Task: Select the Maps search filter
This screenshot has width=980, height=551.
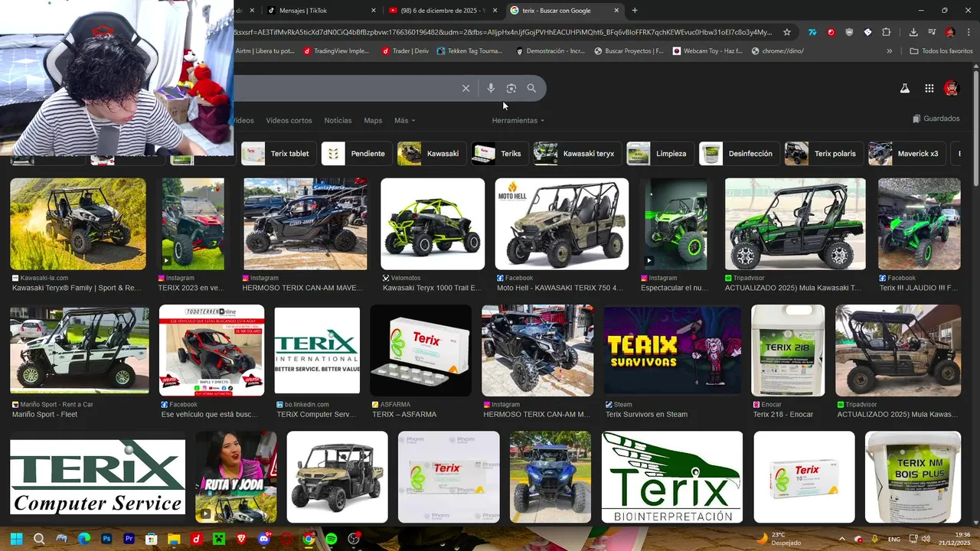Action: click(373, 121)
